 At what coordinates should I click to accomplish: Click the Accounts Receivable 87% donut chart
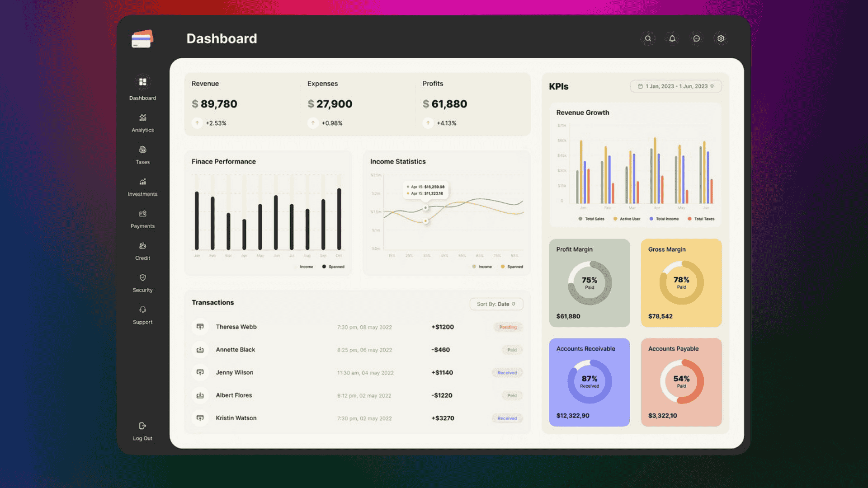590,381
